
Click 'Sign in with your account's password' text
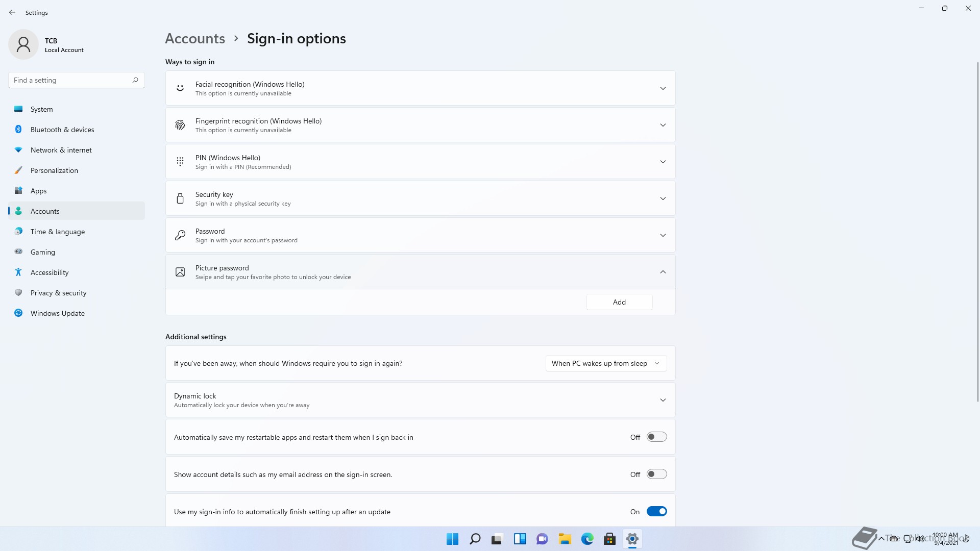[246, 240]
